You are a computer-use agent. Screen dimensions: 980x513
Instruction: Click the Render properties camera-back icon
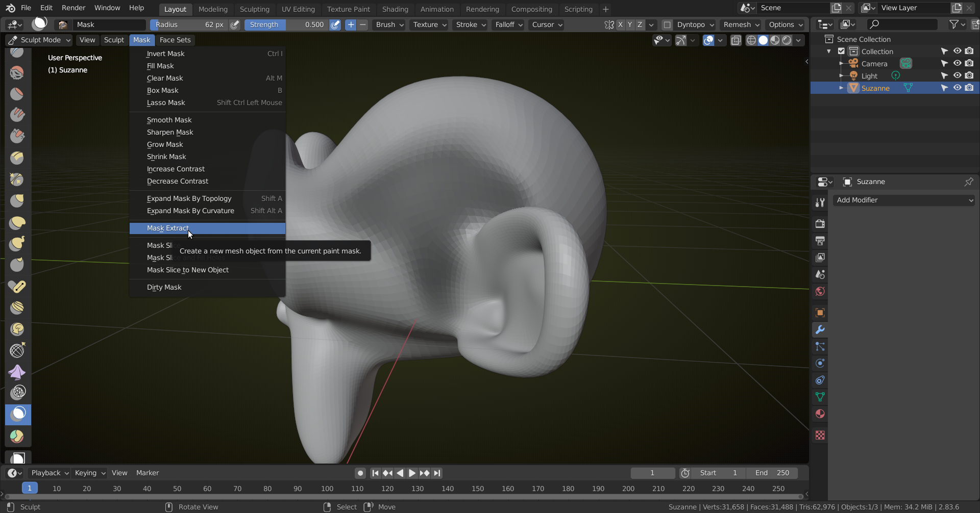(x=820, y=224)
